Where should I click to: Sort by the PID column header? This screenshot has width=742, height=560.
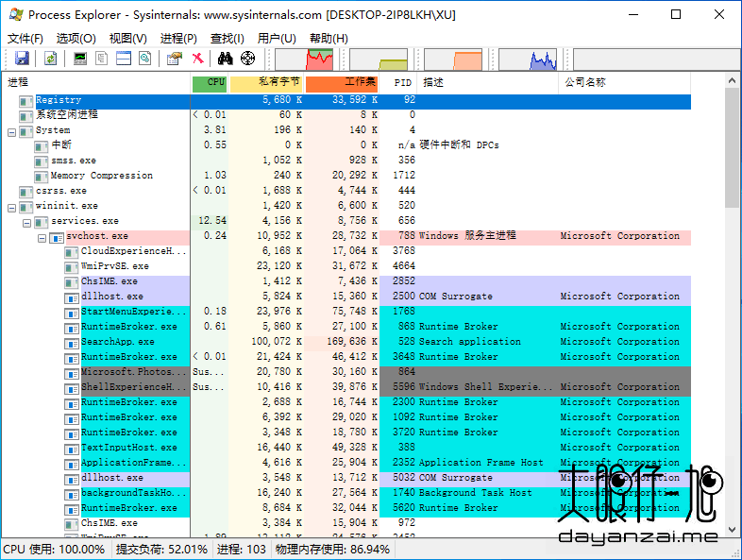[401, 83]
